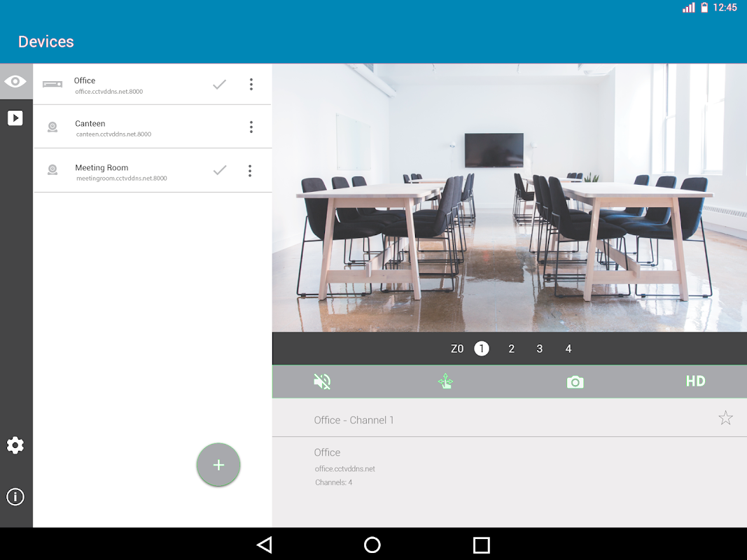
Task: Click the Devices header title
Action: 46,42
